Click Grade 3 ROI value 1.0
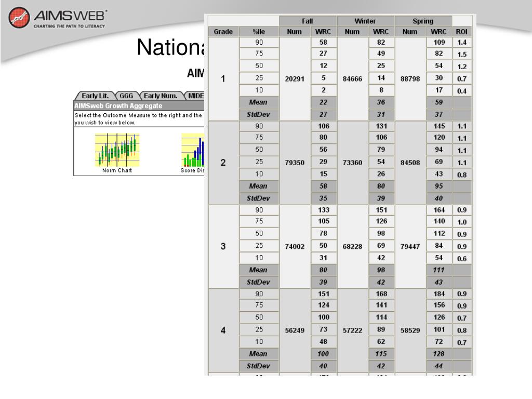Screen dimensions: 532x399 click(462, 222)
